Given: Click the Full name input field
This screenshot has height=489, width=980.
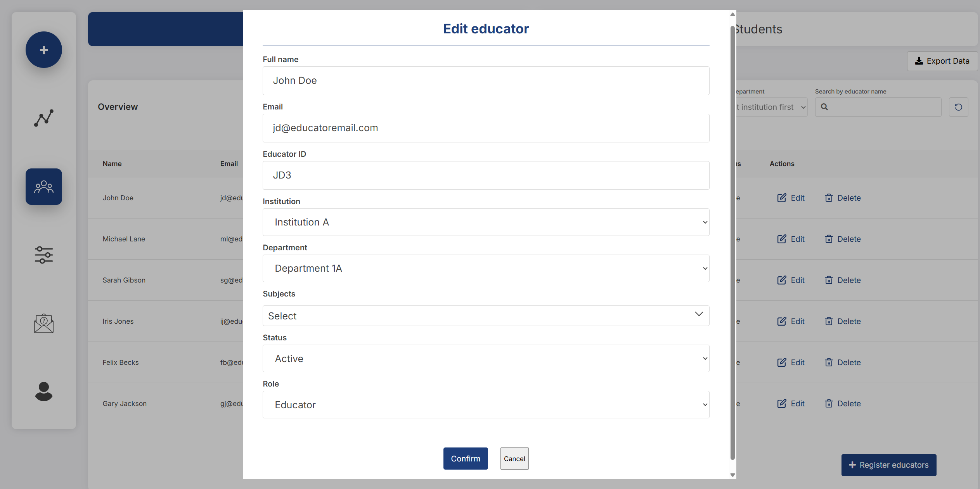Looking at the screenshot, I should pos(486,81).
